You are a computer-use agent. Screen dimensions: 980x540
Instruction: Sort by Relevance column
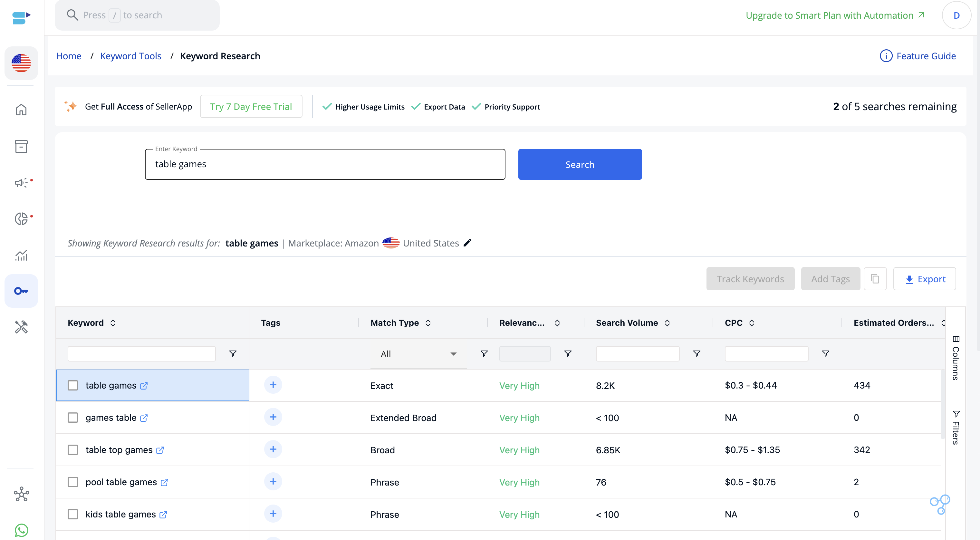(557, 323)
